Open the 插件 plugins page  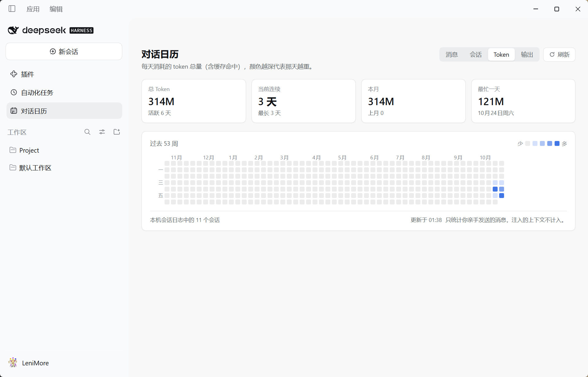64,74
